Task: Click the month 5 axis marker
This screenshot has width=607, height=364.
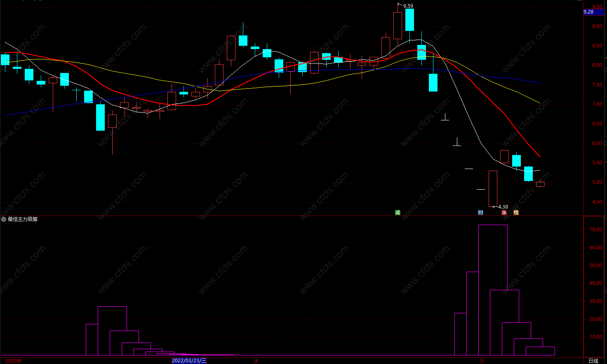Action: pyautogui.click(x=482, y=361)
